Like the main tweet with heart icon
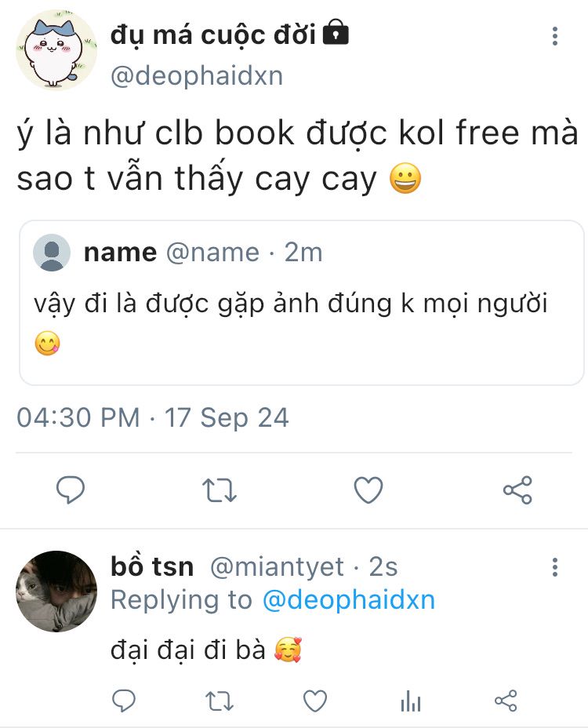Viewport: 588px width, 728px height. coord(368,490)
